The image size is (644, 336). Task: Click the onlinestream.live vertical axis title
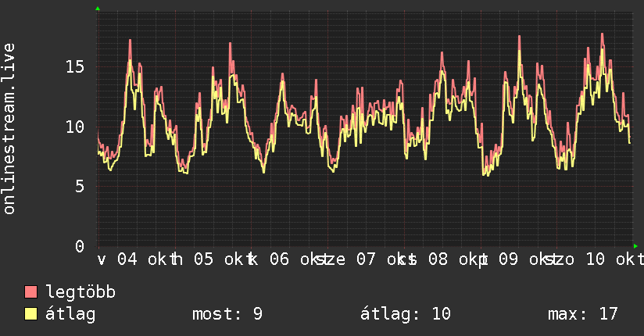(x=9, y=129)
